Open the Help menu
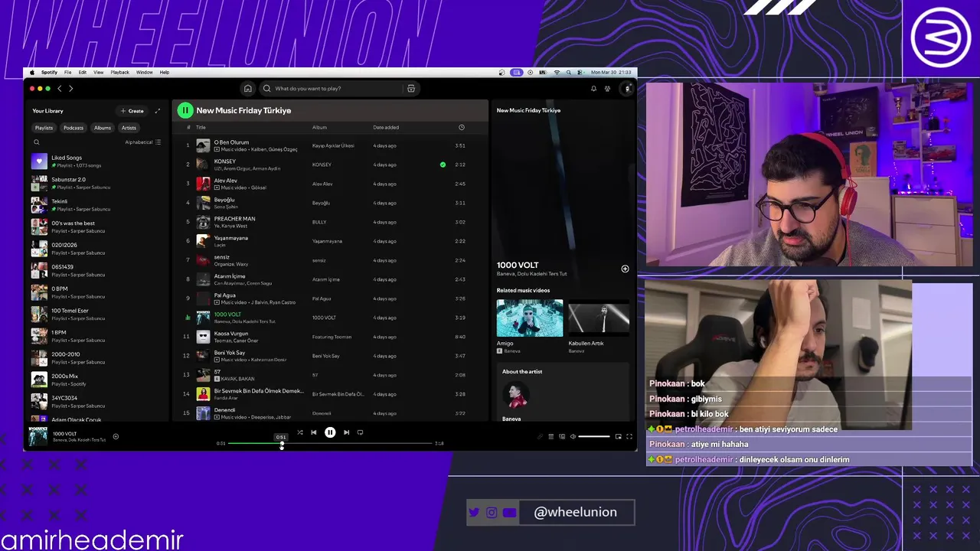Viewport: 980px width, 551px height. point(165,72)
